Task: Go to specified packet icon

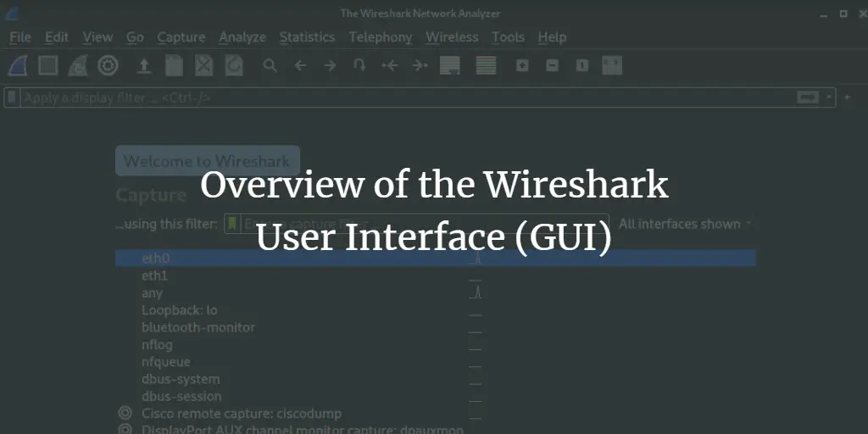Action: point(359,66)
